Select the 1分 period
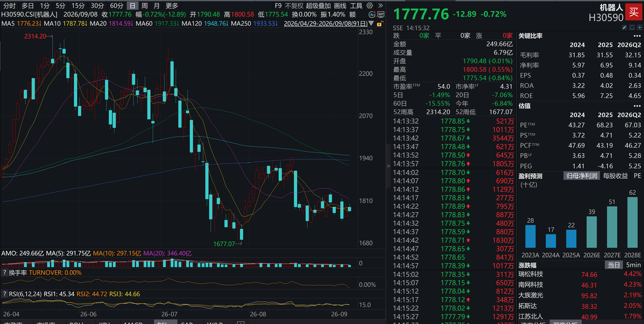This screenshot has width=644, height=324. 45,6
